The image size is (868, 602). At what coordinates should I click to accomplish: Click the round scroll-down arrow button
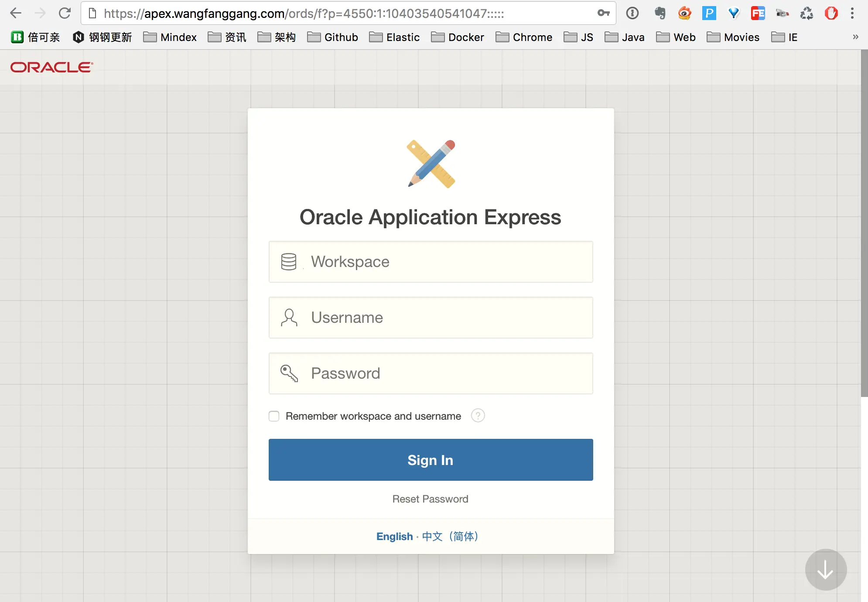825,570
